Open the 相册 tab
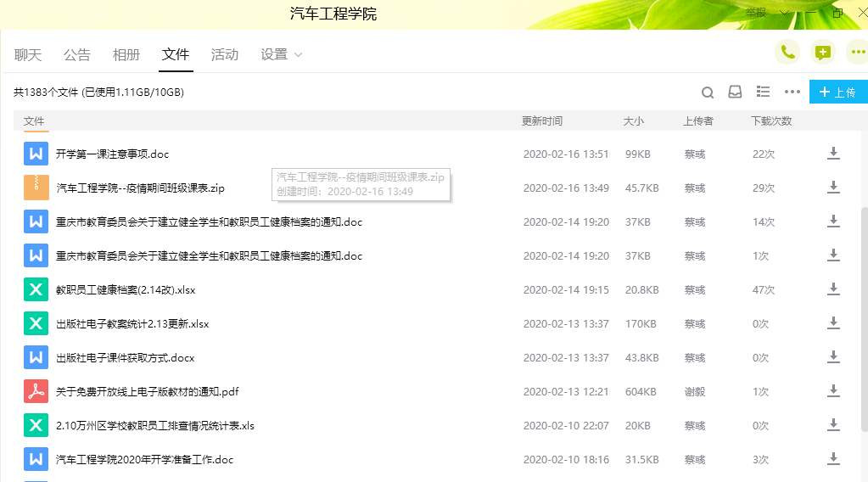This screenshot has height=482, width=868. click(126, 54)
